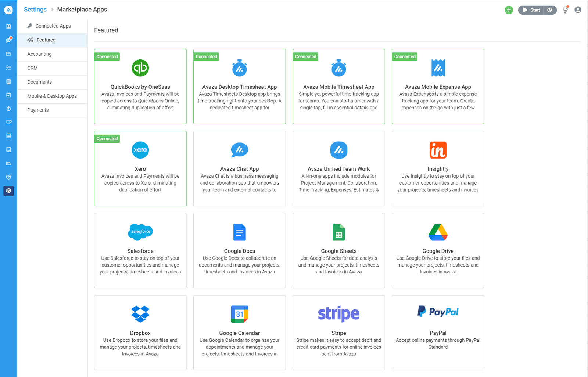
Task: Click the open-folder projects icon in sidebar
Action: click(8, 54)
